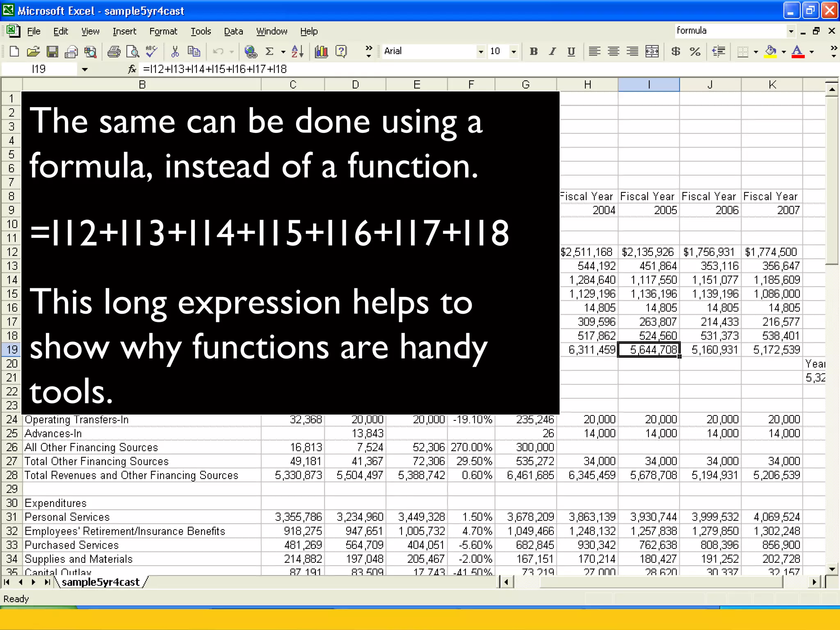Expand the help question box dropdown
The image size is (840, 630).
(x=791, y=31)
